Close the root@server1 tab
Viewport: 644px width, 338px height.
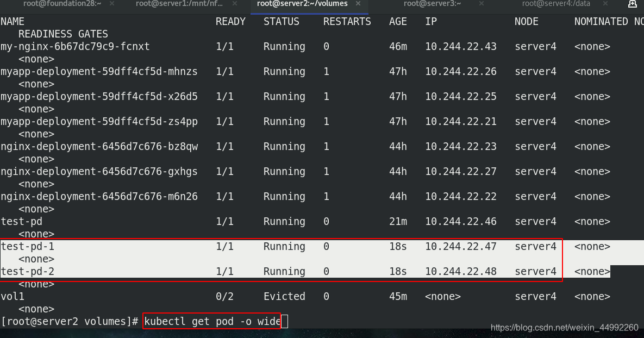tap(235, 4)
